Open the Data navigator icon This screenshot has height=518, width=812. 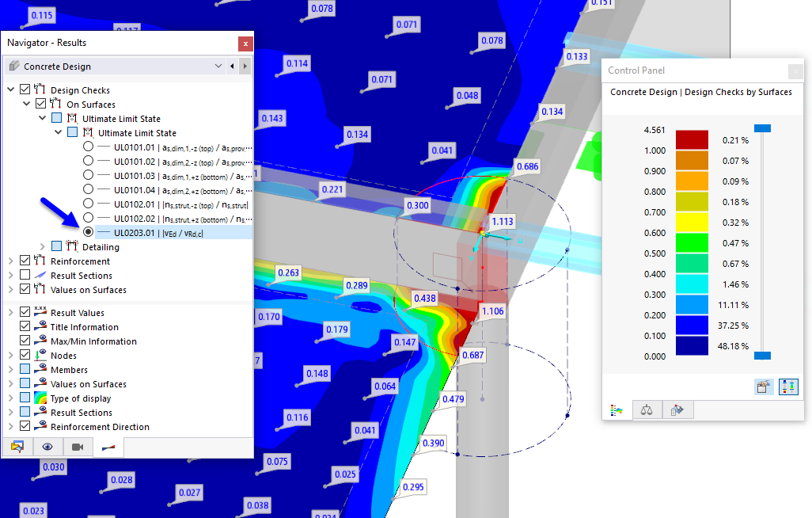click(17, 448)
